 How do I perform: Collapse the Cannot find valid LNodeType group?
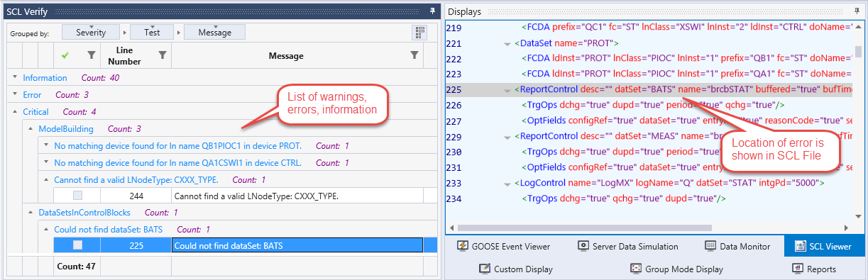point(46,180)
